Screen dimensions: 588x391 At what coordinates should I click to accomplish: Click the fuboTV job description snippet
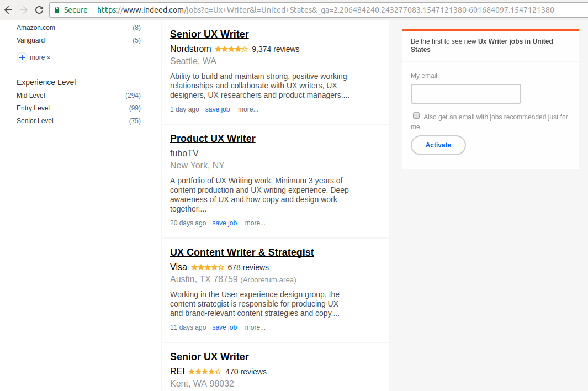coord(259,195)
